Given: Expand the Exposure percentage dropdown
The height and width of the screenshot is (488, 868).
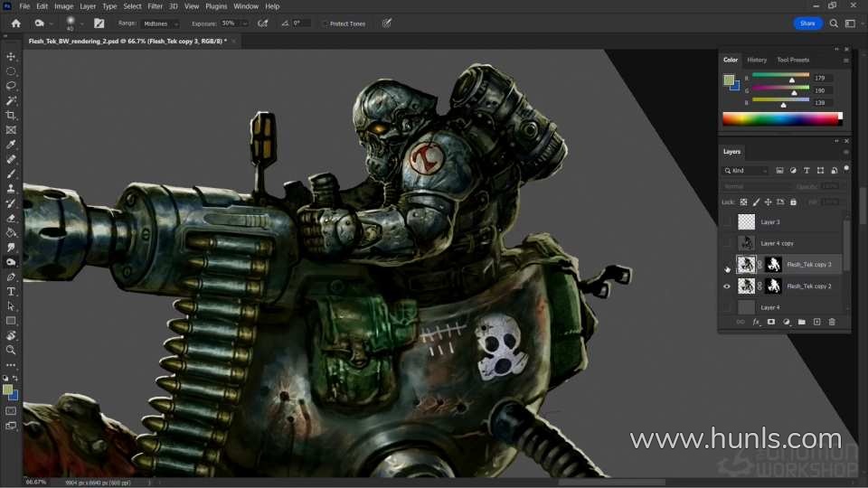Looking at the screenshot, I should [244, 23].
